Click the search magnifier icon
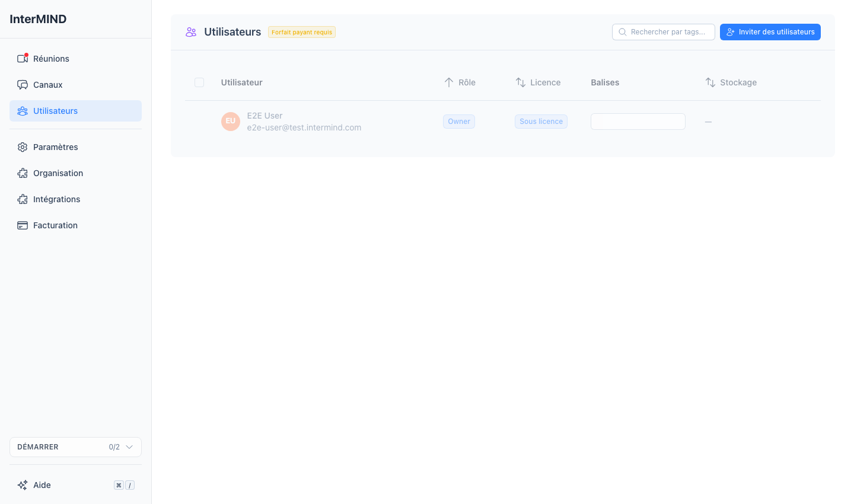854x504 pixels. [623, 32]
